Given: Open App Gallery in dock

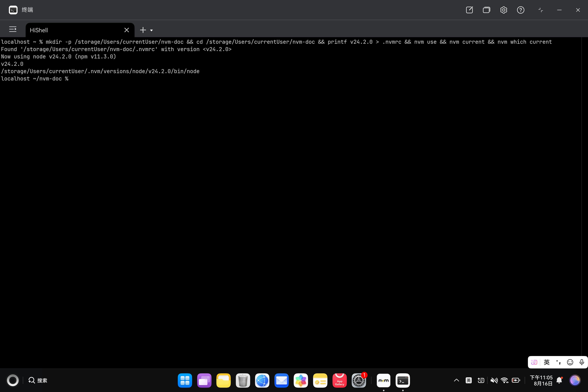Looking at the screenshot, I should point(339,381).
